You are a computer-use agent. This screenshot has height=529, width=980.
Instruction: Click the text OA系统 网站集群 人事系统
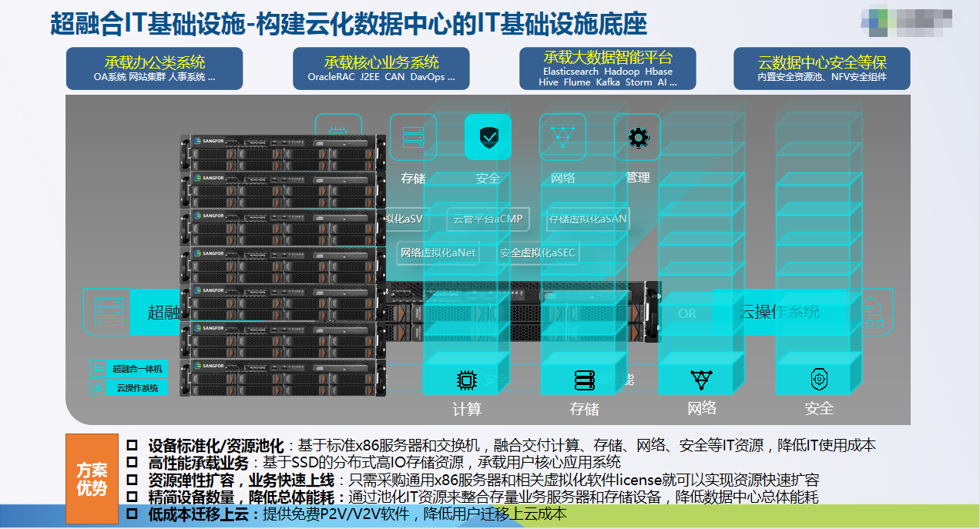tap(150, 77)
